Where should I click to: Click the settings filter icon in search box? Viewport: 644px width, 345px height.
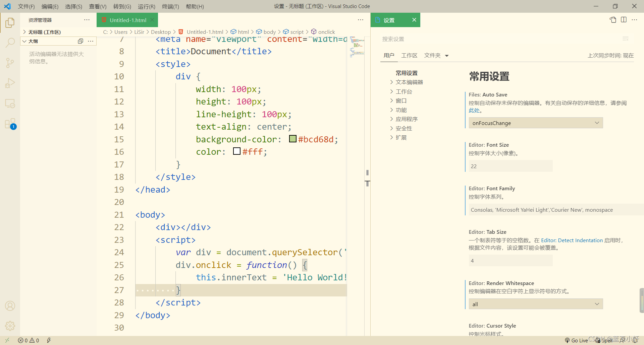click(626, 39)
